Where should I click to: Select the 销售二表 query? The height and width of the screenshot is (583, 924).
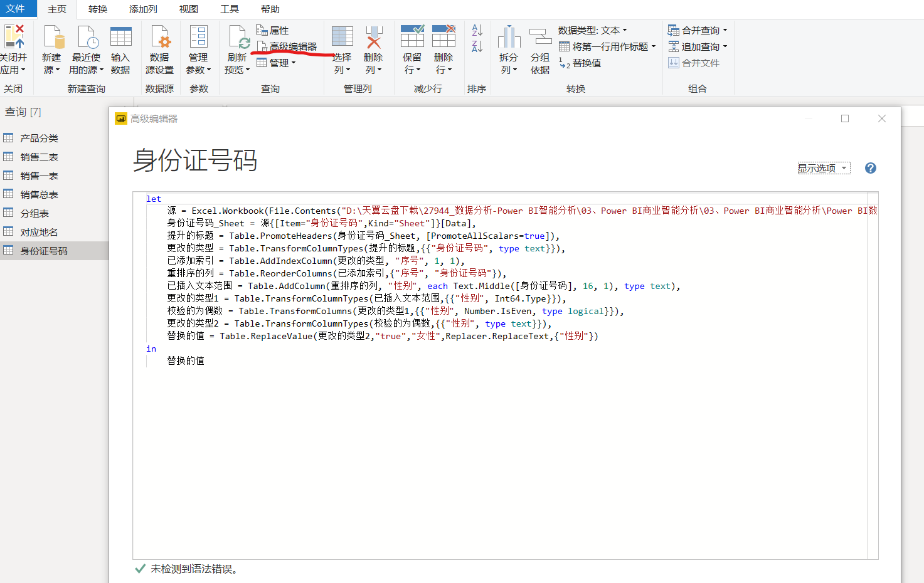tap(54, 157)
